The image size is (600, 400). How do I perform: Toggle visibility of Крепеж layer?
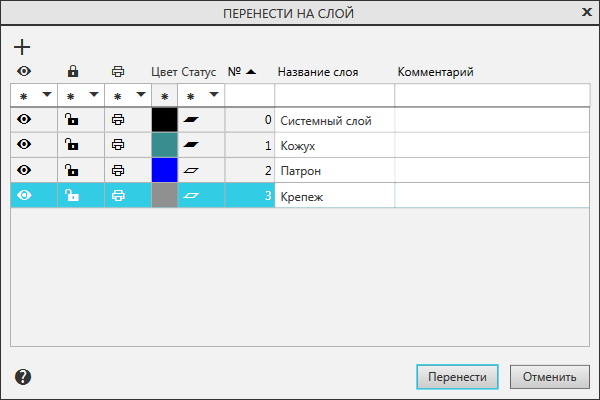pos(24,196)
